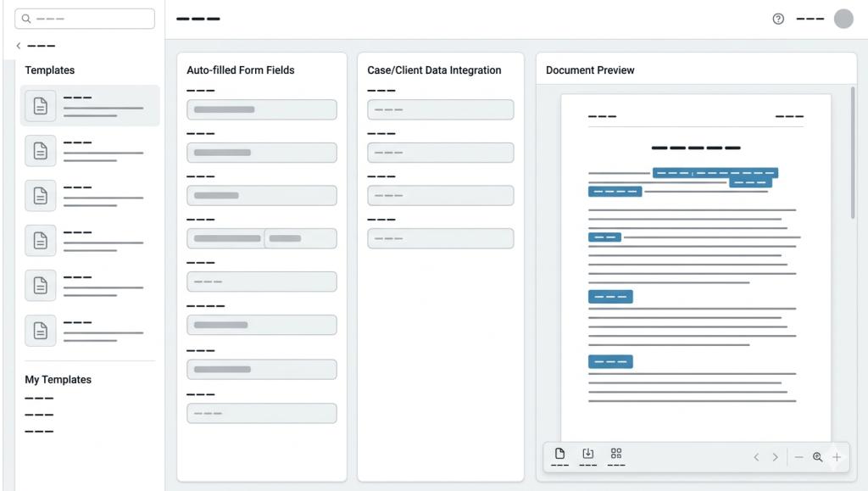The height and width of the screenshot is (491, 868).
Task: Click the page icon in the preview toolbar
Action: (559, 455)
